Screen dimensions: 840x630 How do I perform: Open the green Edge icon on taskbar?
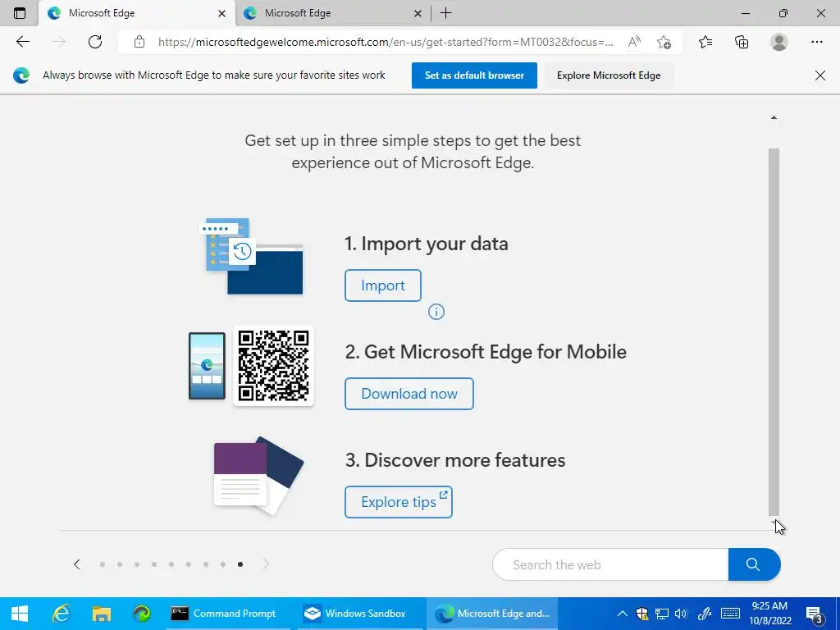(141, 614)
